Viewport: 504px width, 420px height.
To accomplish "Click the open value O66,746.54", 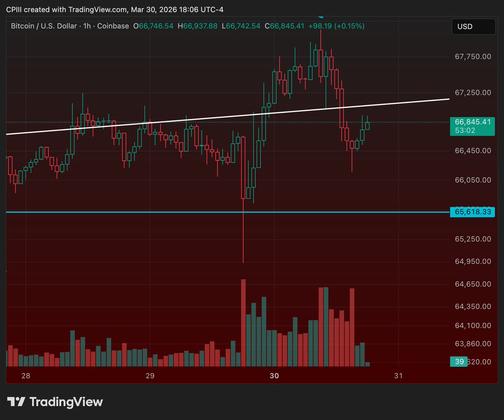I will pyautogui.click(x=153, y=26).
